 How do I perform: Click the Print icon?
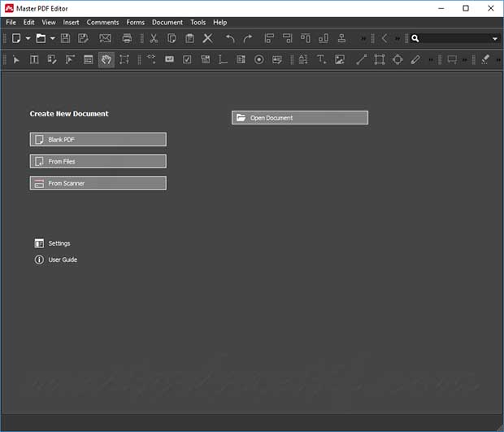(x=127, y=38)
